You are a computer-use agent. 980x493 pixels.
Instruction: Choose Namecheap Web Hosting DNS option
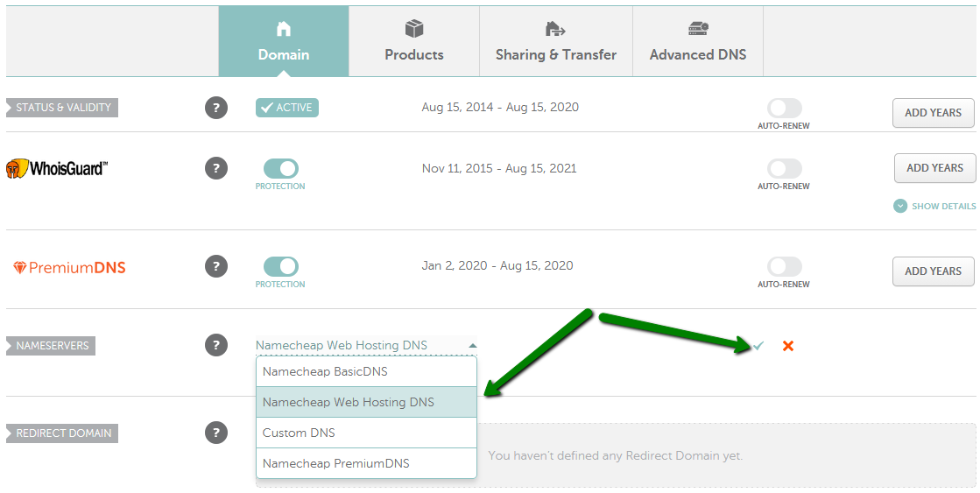[366, 403]
